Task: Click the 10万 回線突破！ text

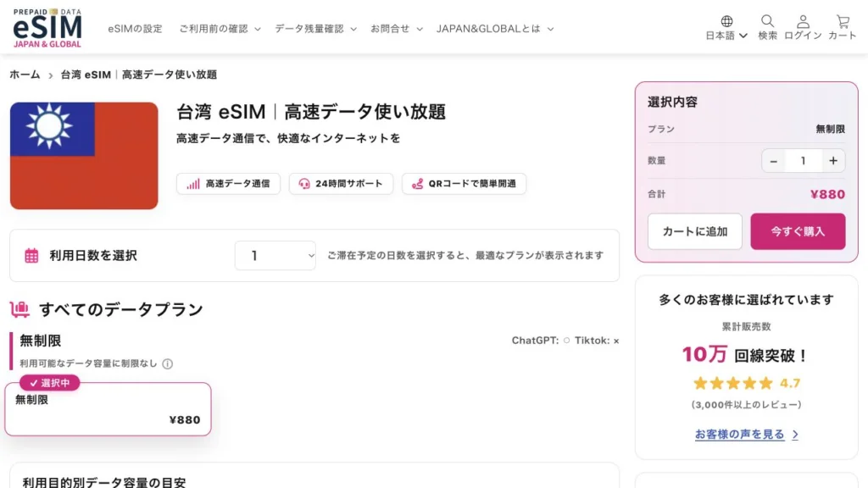Action: pyautogui.click(x=744, y=355)
